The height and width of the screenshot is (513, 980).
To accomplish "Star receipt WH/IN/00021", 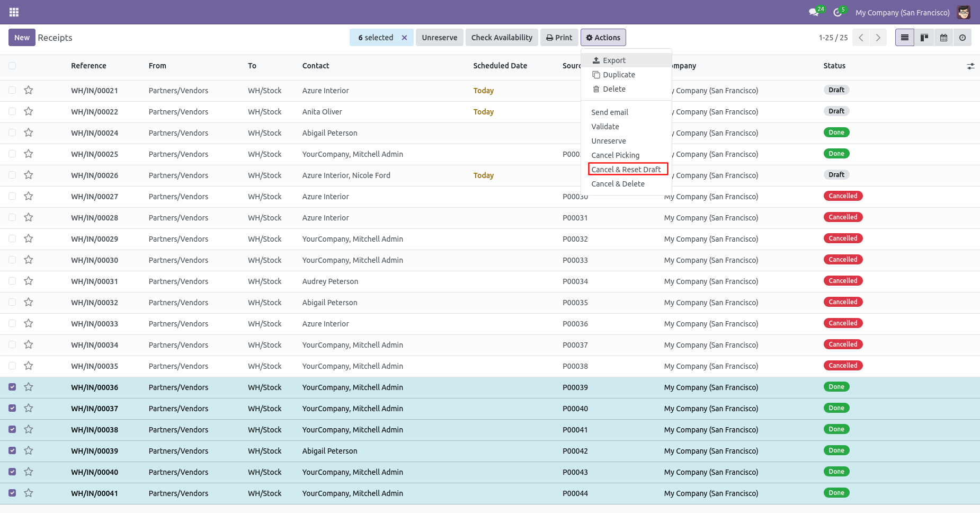I will (x=29, y=90).
